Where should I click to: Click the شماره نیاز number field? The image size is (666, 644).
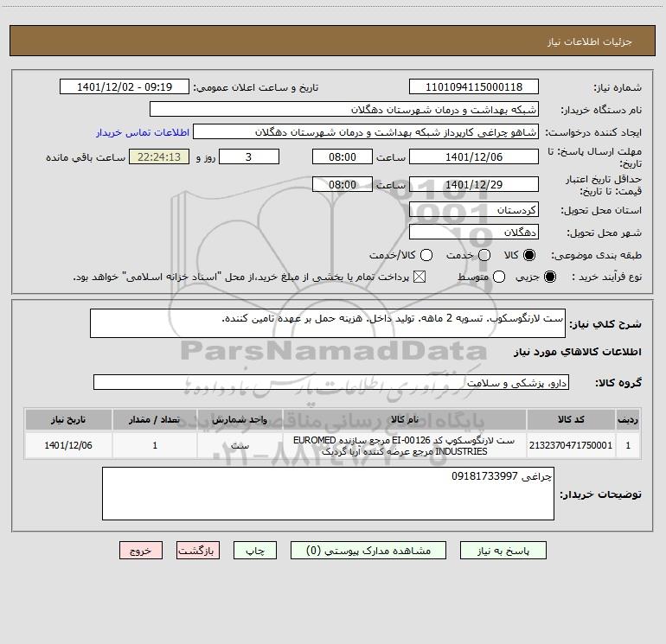[x=474, y=86]
